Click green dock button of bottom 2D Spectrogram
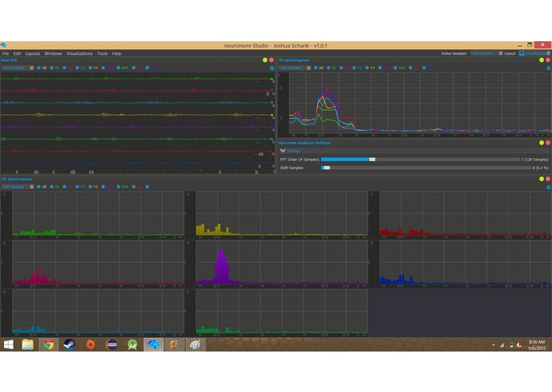Viewport: 552px width, 392px height. [542, 179]
